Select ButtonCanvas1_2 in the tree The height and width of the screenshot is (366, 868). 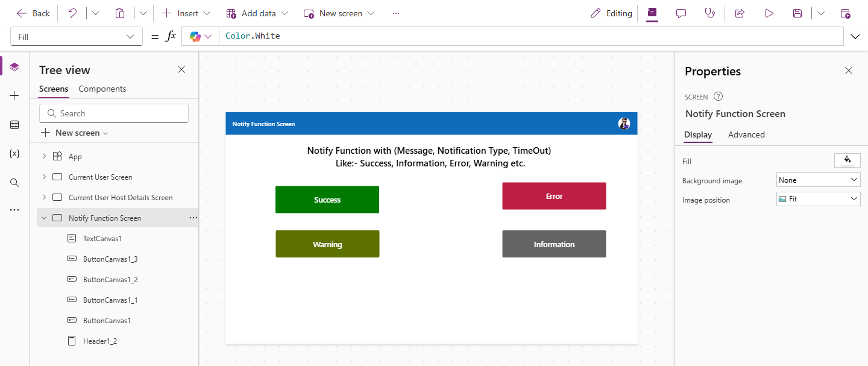point(110,280)
